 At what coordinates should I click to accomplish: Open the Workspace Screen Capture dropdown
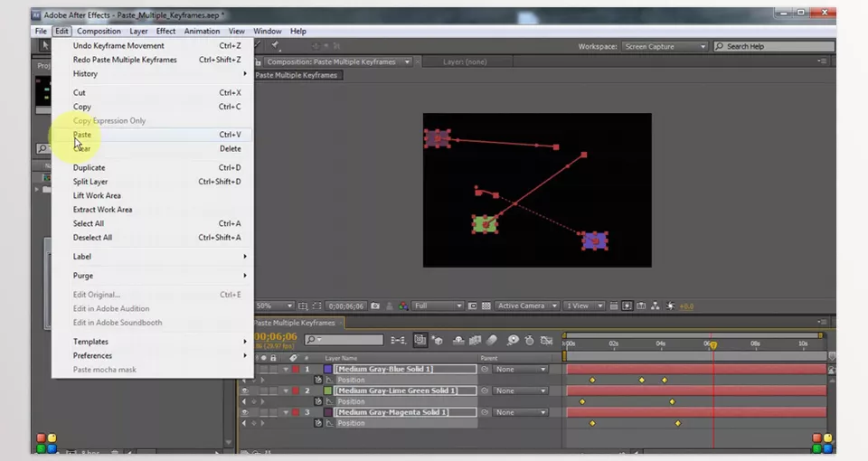tap(665, 46)
